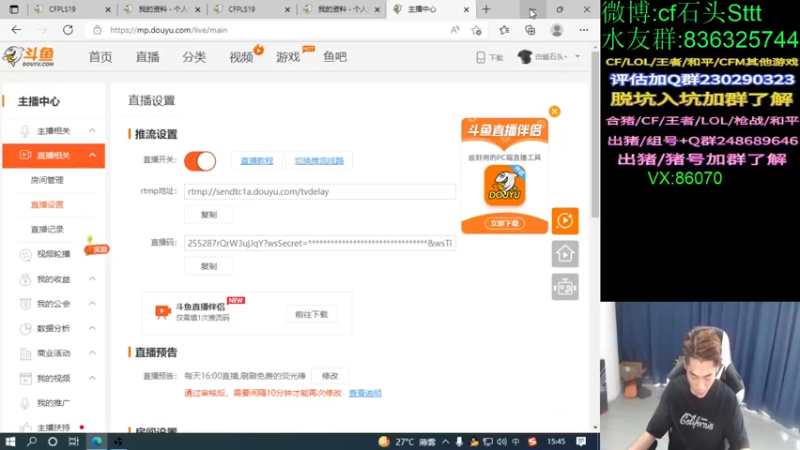Click volume speaker icon in tray
Image resolution: width=800 pixels, height=450 pixels.
tap(502, 442)
